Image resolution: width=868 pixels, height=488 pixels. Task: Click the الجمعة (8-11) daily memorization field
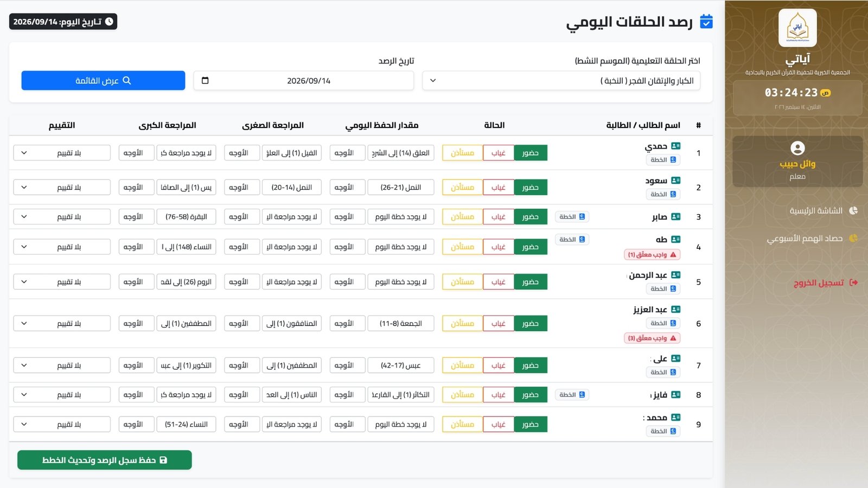(x=401, y=324)
